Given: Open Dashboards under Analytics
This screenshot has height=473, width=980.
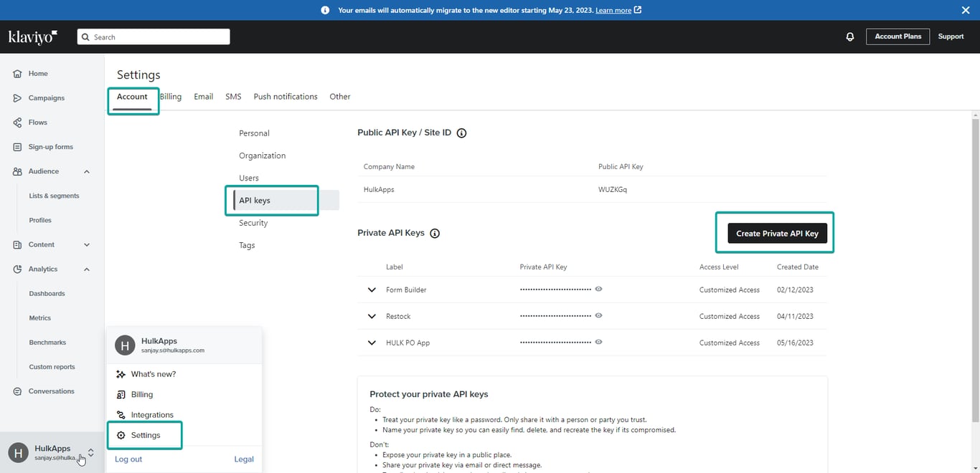Looking at the screenshot, I should pyautogui.click(x=47, y=294).
